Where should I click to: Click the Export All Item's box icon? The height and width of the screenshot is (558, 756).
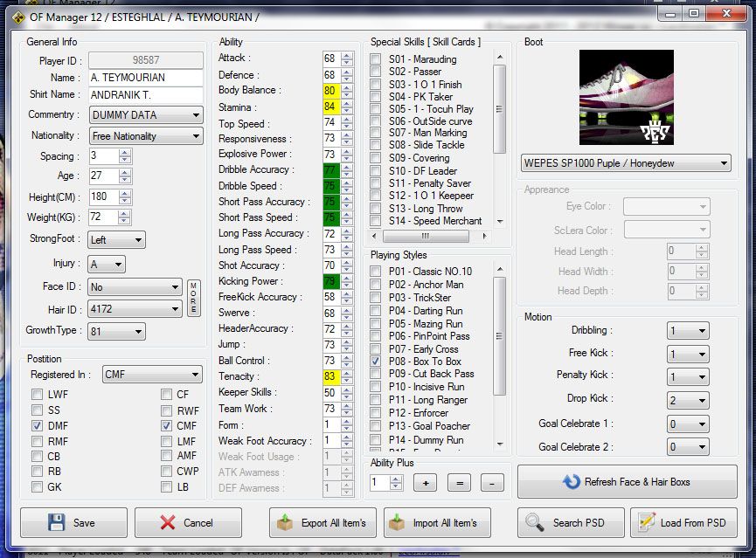pyautogui.click(x=285, y=522)
